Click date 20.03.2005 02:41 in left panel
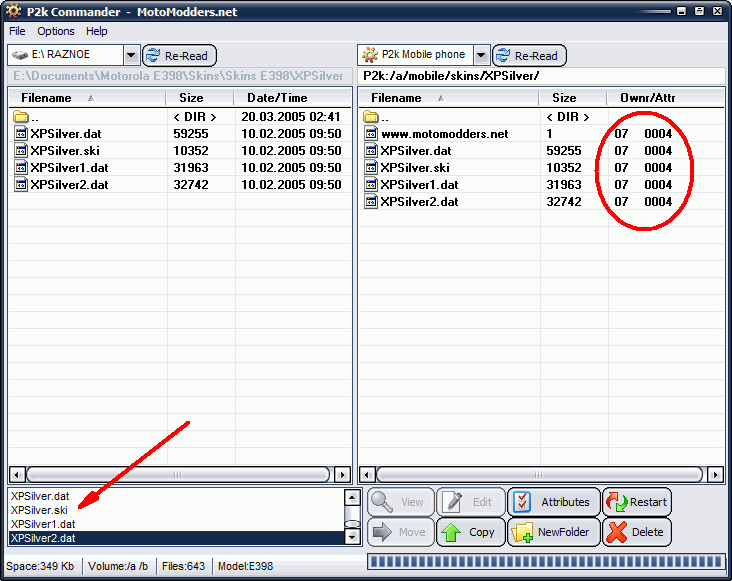Screen dimensions: 732x581 [x=291, y=117]
